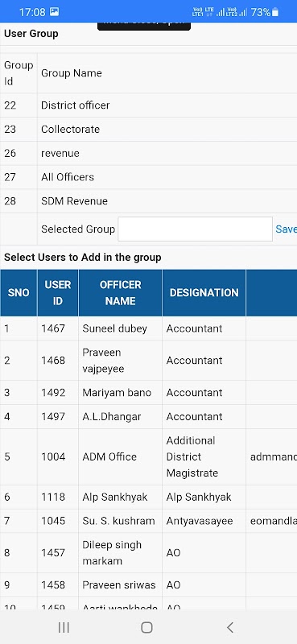Viewport: 297px width, 644px height.
Task: Select Suneel dubey user row
Action: tap(148, 328)
